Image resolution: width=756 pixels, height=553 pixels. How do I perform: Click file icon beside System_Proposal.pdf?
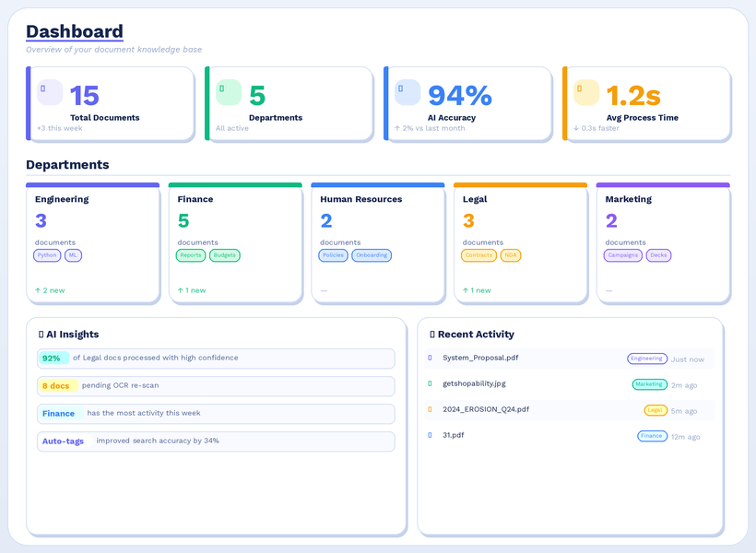tap(430, 358)
